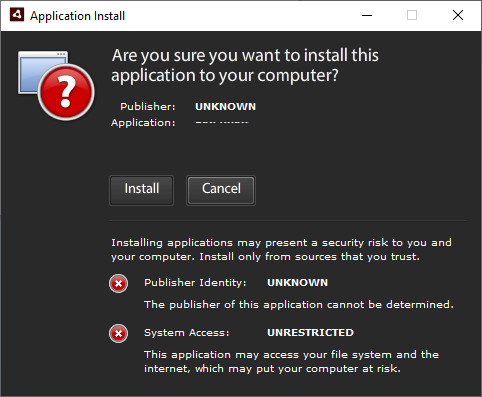Click the security risk warning paragraph
The height and width of the screenshot is (397, 482).
pyautogui.click(x=281, y=250)
